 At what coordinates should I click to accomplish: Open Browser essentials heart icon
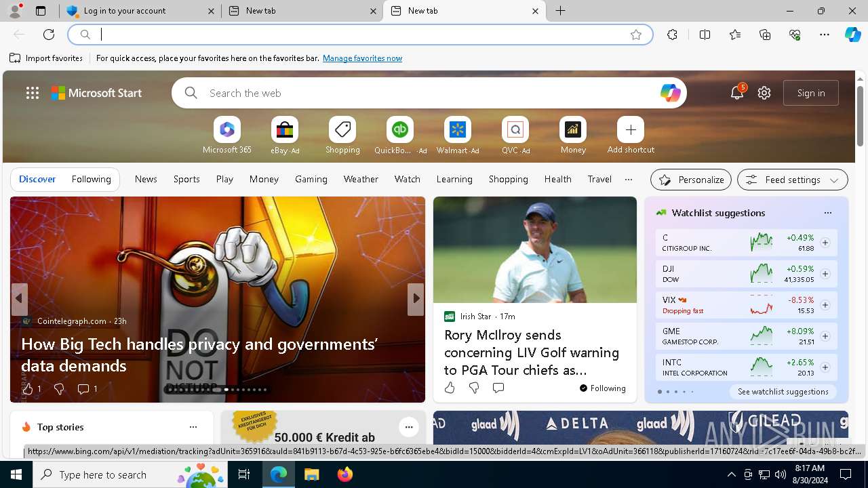[795, 35]
